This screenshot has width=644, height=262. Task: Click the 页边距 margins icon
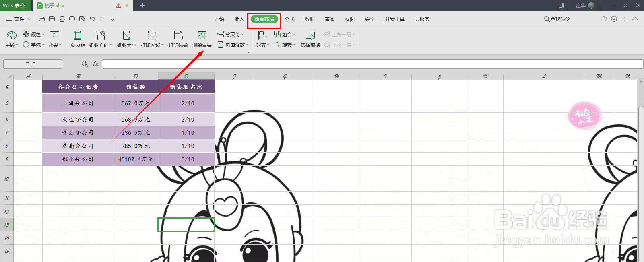(78, 35)
